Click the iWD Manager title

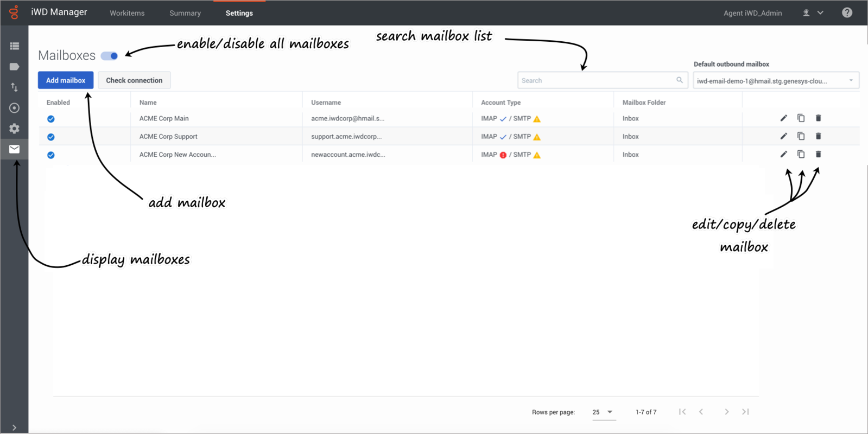point(59,12)
